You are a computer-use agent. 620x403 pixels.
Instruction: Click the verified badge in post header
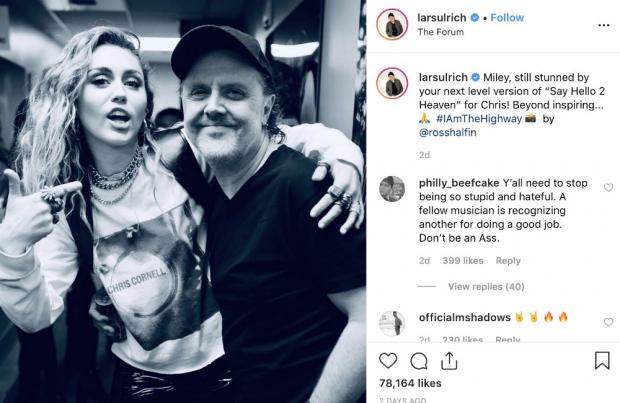point(472,18)
